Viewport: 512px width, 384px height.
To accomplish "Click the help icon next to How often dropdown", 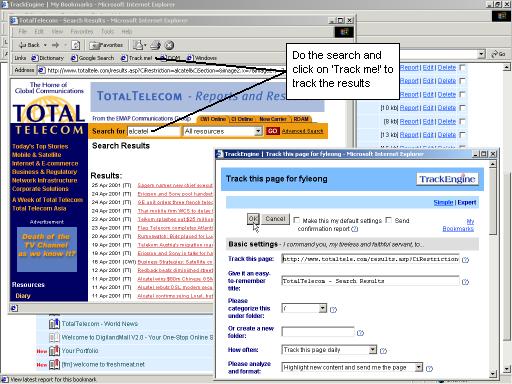I will (x=383, y=351).
